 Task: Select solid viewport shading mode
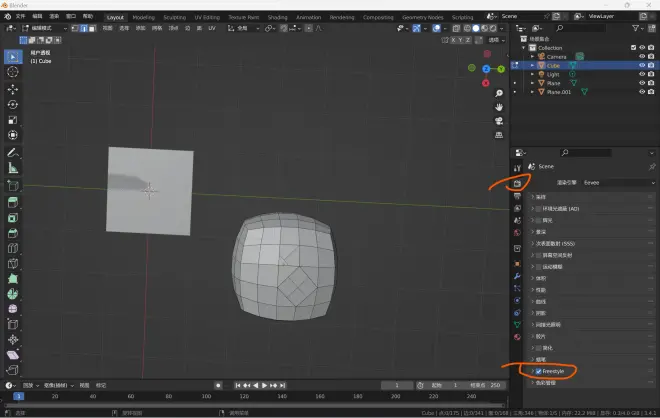pyautogui.click(x=476, y=28)
